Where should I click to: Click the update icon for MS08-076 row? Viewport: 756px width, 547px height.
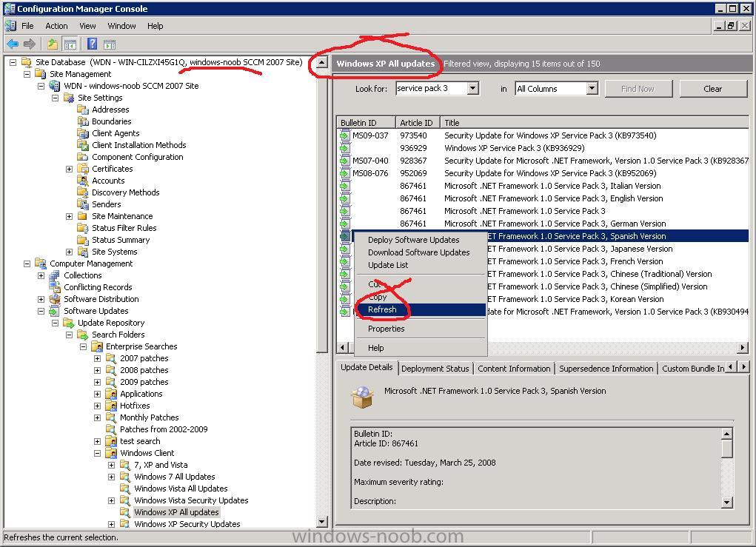pos(345,173)
